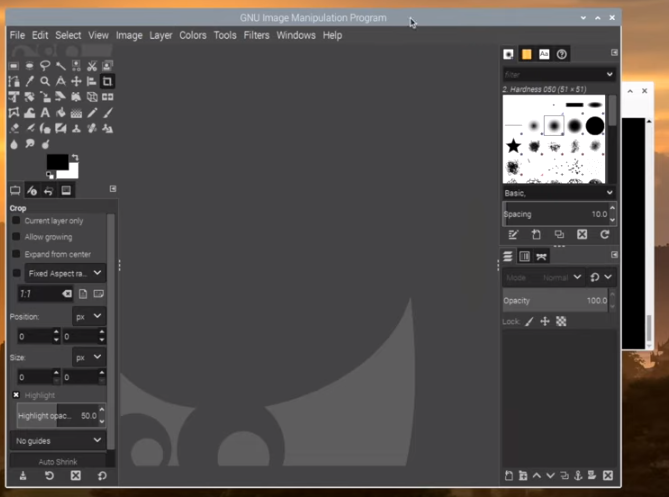Select the Gradient tool

[x=76, y=113]
